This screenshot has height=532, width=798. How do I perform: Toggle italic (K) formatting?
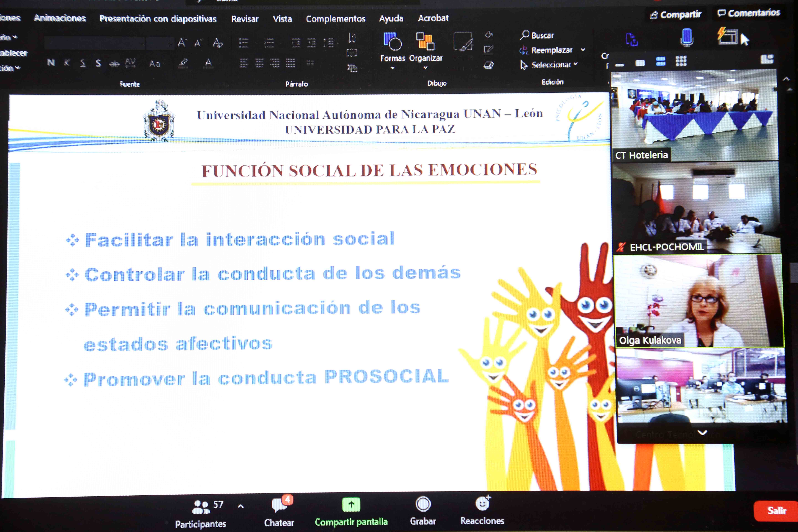67,62
